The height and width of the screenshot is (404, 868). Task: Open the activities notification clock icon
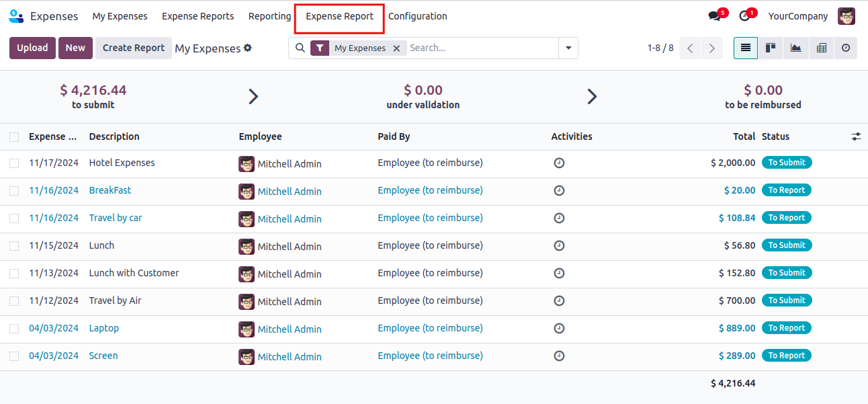744,16
